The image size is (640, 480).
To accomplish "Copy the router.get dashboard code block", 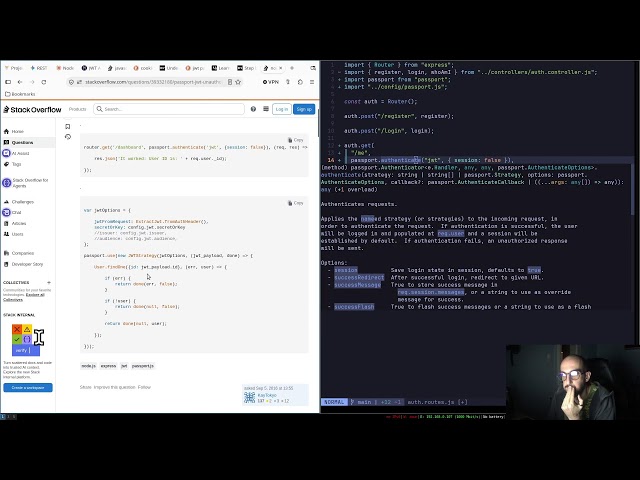I will coord(296,140).
